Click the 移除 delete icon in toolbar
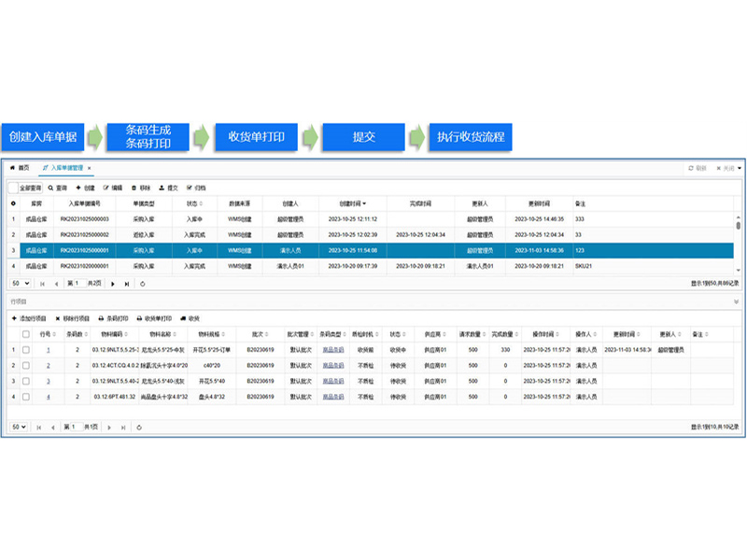Viewport: 747px width, 560px height. click(x=134, y=188)
